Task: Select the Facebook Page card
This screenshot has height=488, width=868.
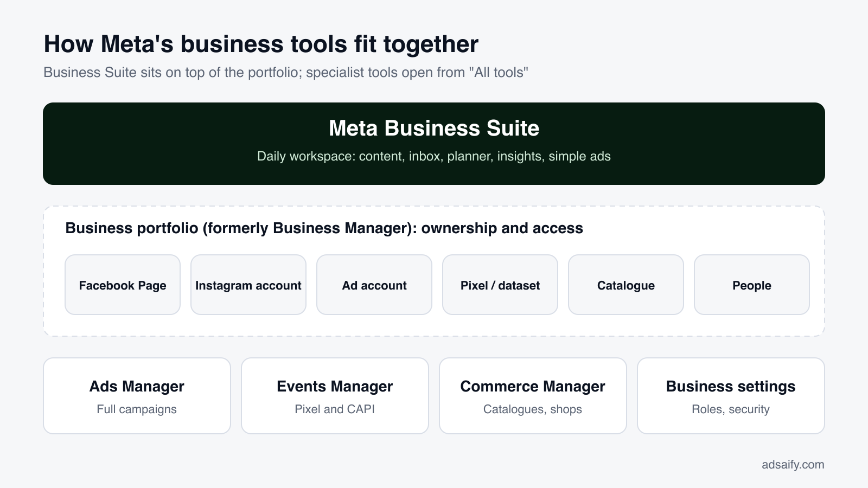Action: (123, 285)
